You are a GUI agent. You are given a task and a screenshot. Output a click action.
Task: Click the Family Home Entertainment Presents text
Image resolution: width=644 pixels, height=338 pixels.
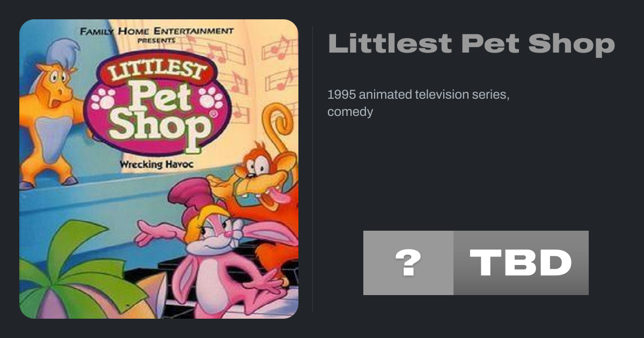(x=157, y=34)
